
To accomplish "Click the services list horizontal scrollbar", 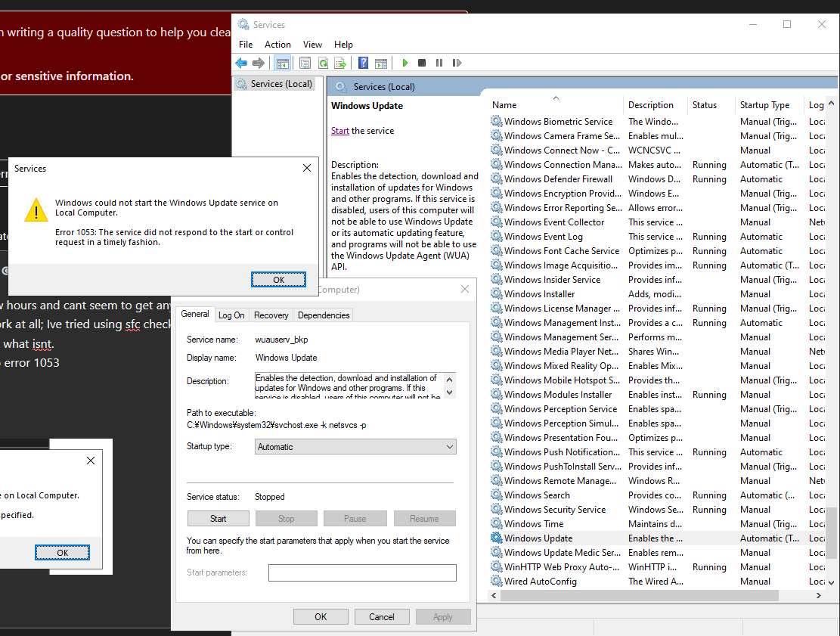I will pos(640,595).
